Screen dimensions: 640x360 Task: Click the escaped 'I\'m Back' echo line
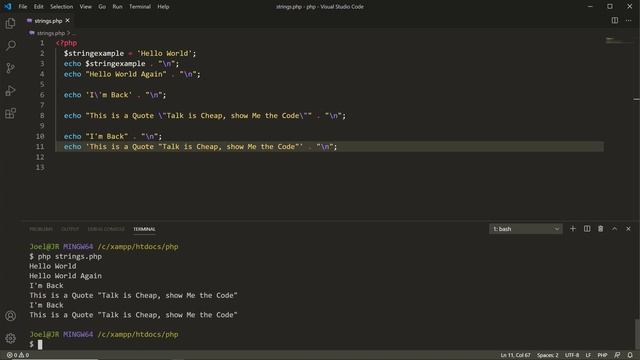coord(115,95)
